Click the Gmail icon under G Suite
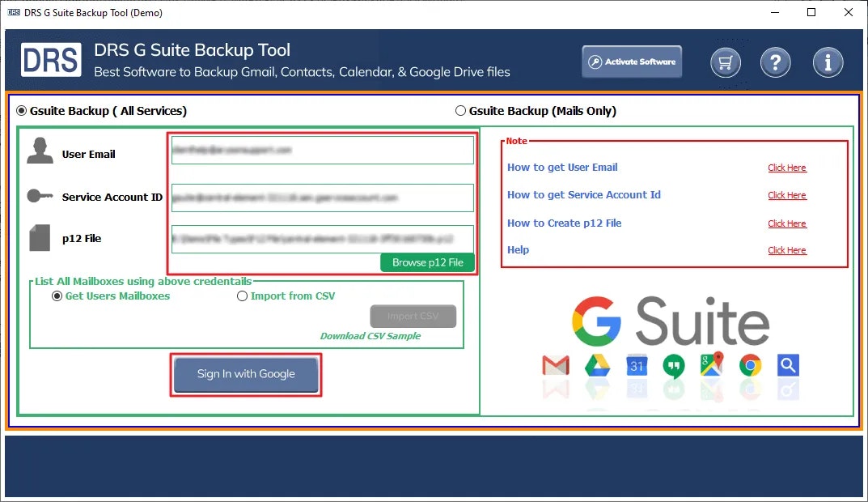Viewport: 868px width, 502px height. pos(556,366)
